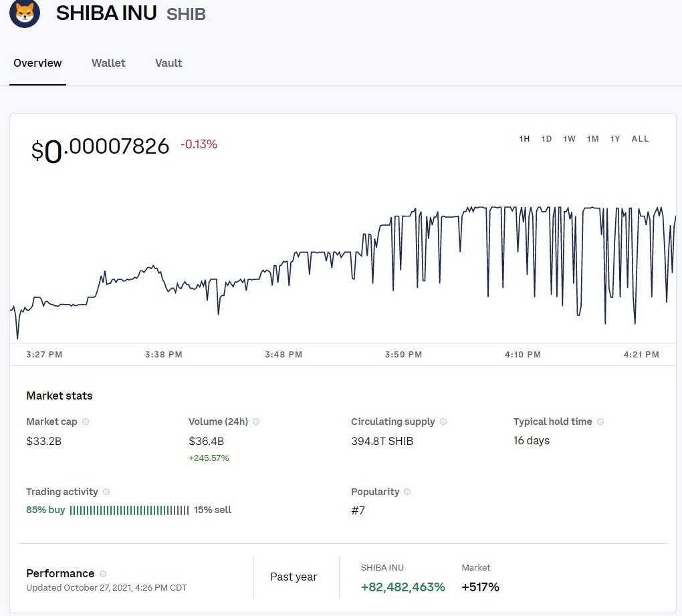
Task: Click the $36.4B volume value
Action: (x=206, y=441)
